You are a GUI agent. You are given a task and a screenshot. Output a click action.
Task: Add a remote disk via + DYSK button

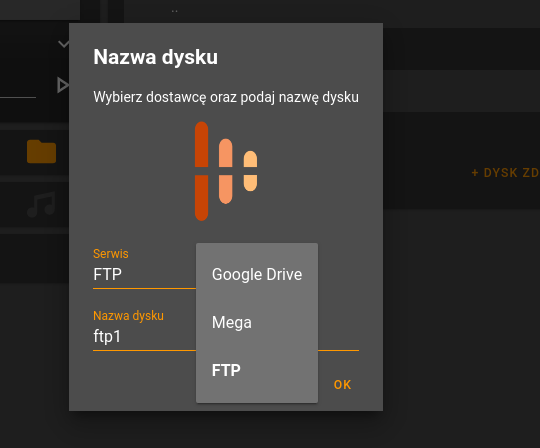pyautogui.click(x=505, y=173)
